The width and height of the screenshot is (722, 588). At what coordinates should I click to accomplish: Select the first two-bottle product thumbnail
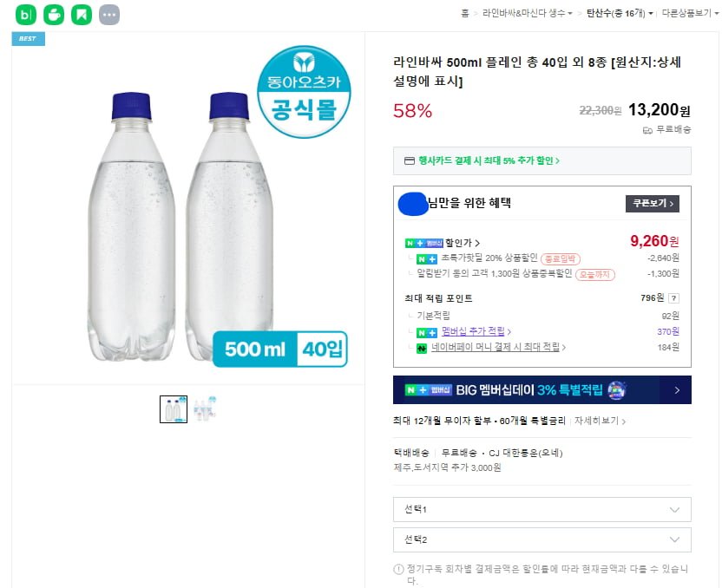click(x=174, y=408)
